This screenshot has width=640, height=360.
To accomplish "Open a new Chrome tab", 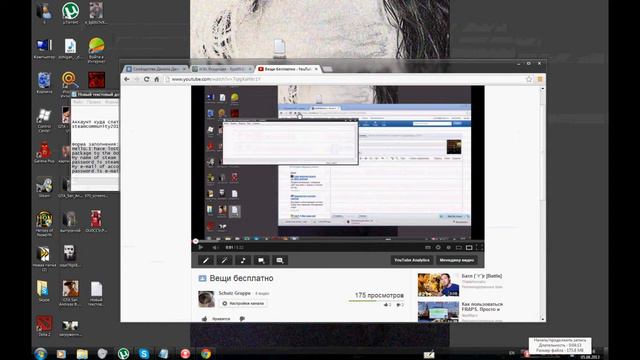I will click(x=327, y=69).
